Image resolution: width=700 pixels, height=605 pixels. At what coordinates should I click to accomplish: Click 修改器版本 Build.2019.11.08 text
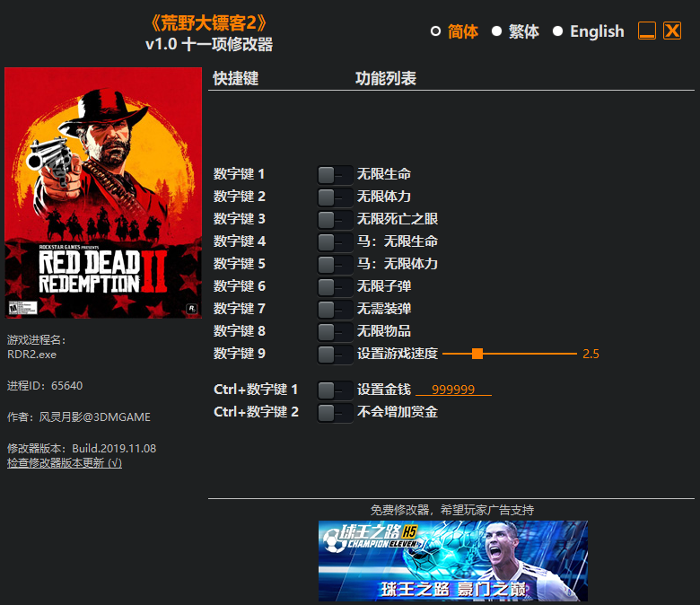click(x=82, y=448)
